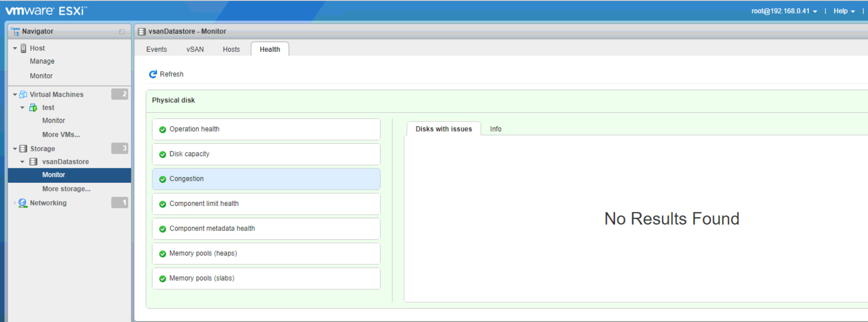
Task: Switch to the Hosts tab
Action: 231,49
